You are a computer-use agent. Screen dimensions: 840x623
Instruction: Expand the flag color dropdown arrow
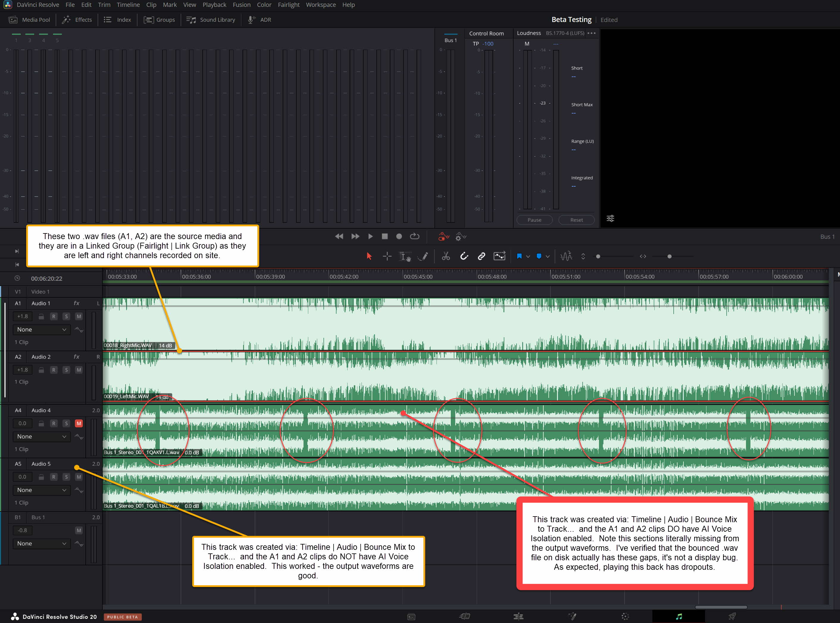point(528,256)
